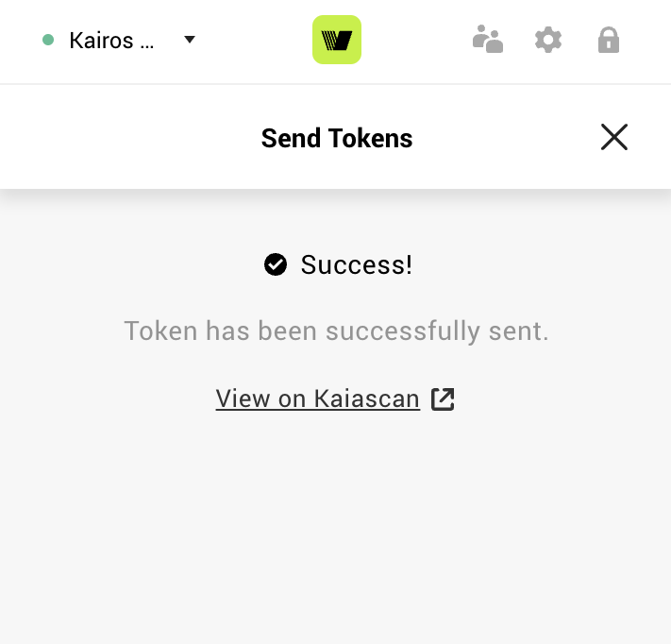Lock the wallet with padlock icon
The width and height of the screenshot is (671, 644).
[609, 40]
